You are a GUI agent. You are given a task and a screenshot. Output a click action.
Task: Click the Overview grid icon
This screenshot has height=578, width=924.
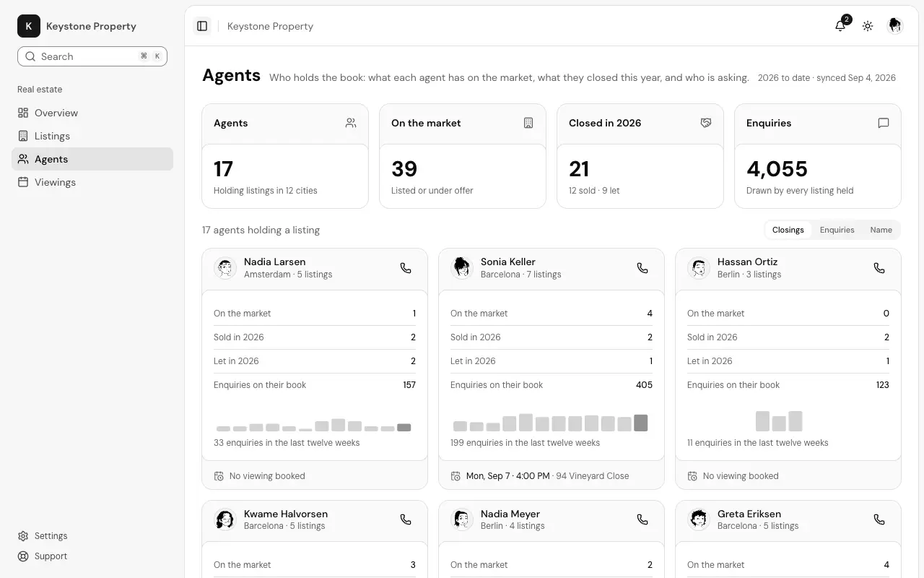click(x=23, y=113)
